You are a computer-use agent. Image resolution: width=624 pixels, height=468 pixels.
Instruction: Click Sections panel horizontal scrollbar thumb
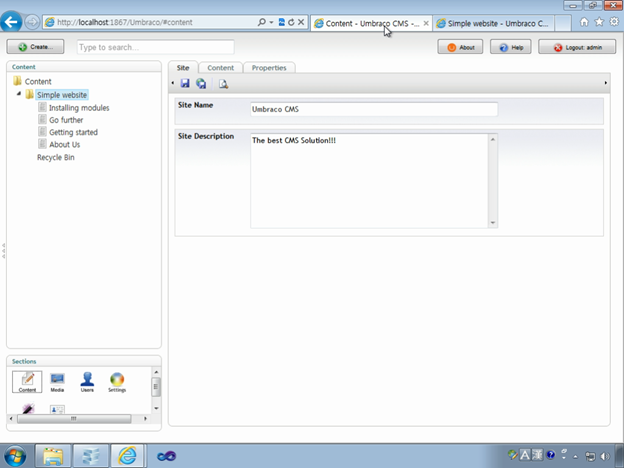point(74,419)
